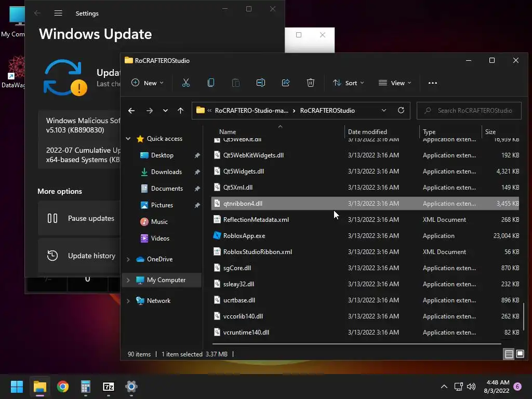This screenshot has width=532, height=399.
Task: Sort files by Type column header
Action: point(450,131)
